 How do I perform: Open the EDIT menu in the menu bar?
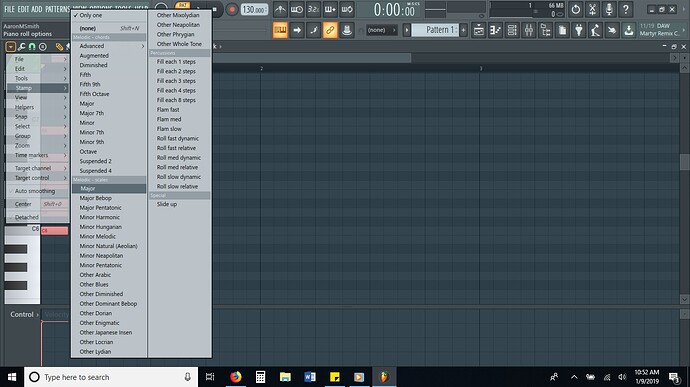coord(23,9)
